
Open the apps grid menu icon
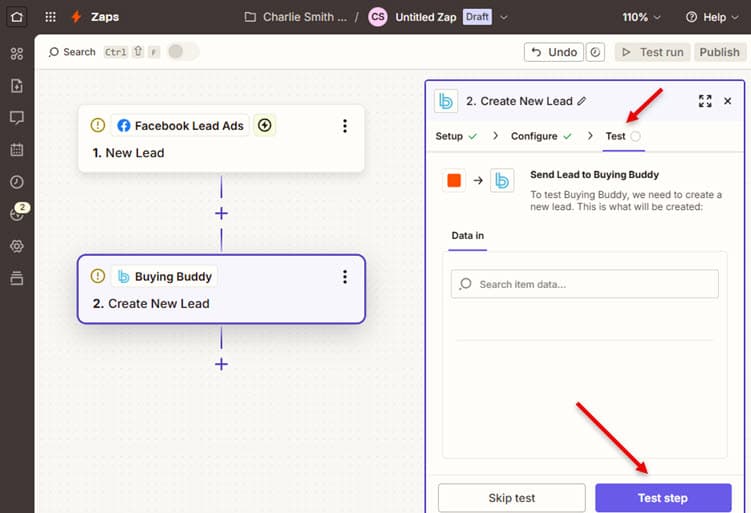[x=50, y=17]
